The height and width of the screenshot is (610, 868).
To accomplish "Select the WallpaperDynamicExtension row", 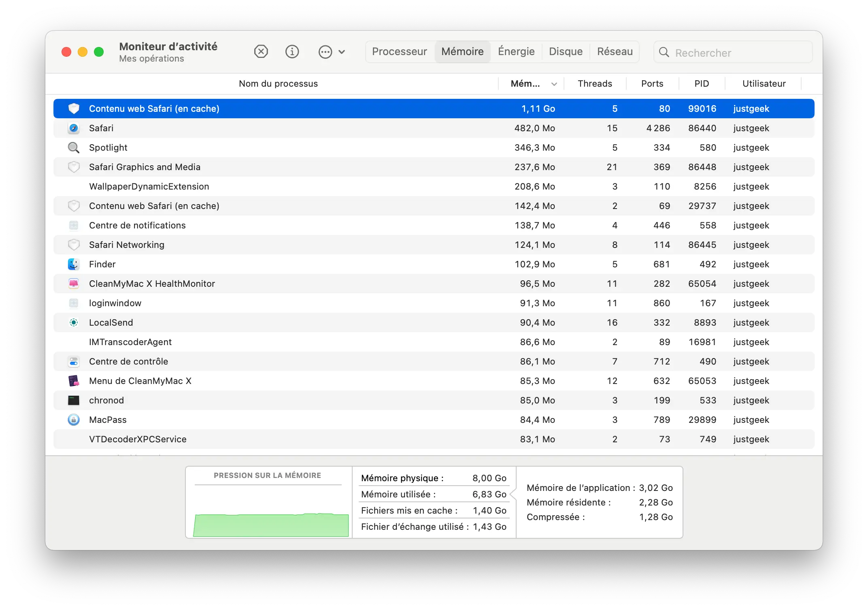I will 434,186.
